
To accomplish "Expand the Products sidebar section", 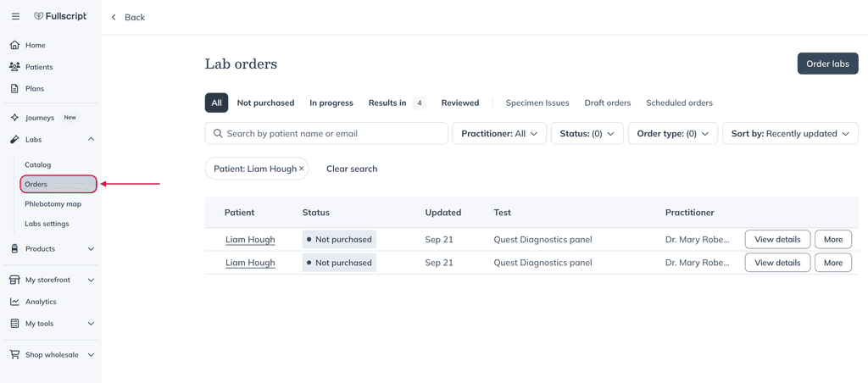I will coord(92,249).
